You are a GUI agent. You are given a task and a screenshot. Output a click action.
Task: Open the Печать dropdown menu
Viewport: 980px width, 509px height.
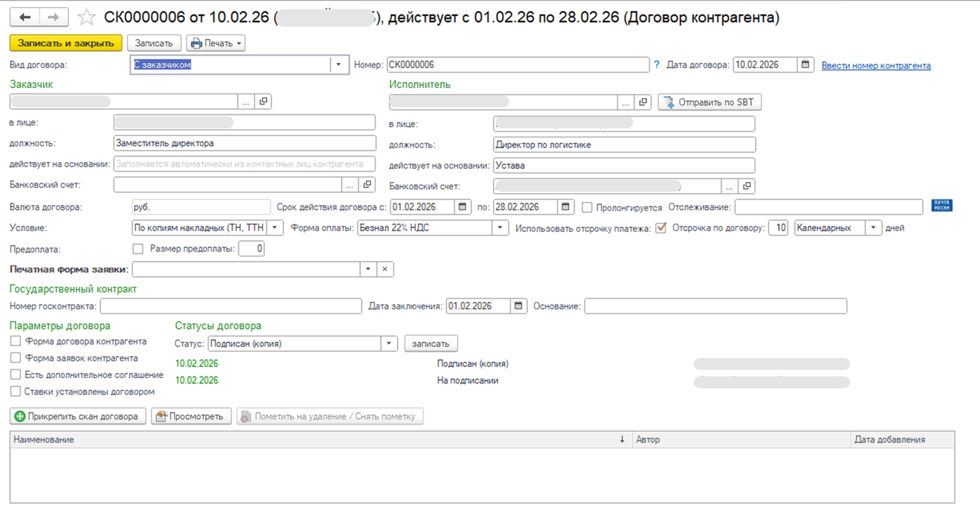pyautogui.click(x=216, y=43)
